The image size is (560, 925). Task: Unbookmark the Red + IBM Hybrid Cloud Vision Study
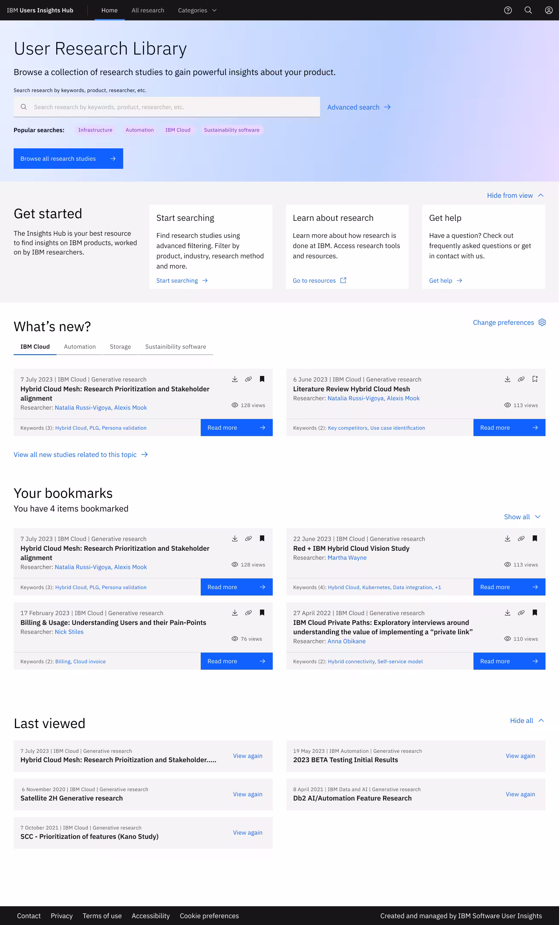pyautogui.click(x=535, y=538)
